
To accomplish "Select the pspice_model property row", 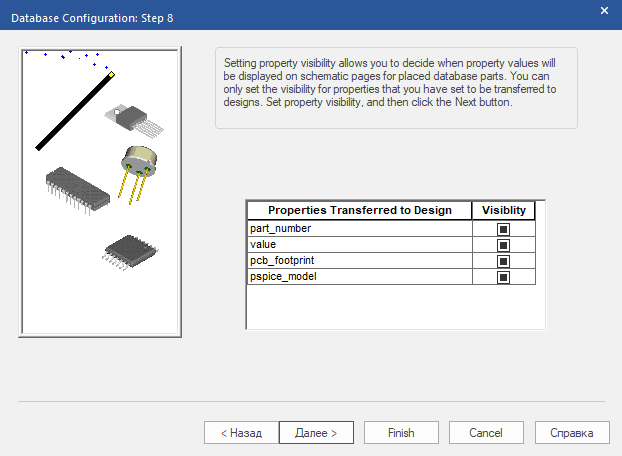I will [359, 277].
